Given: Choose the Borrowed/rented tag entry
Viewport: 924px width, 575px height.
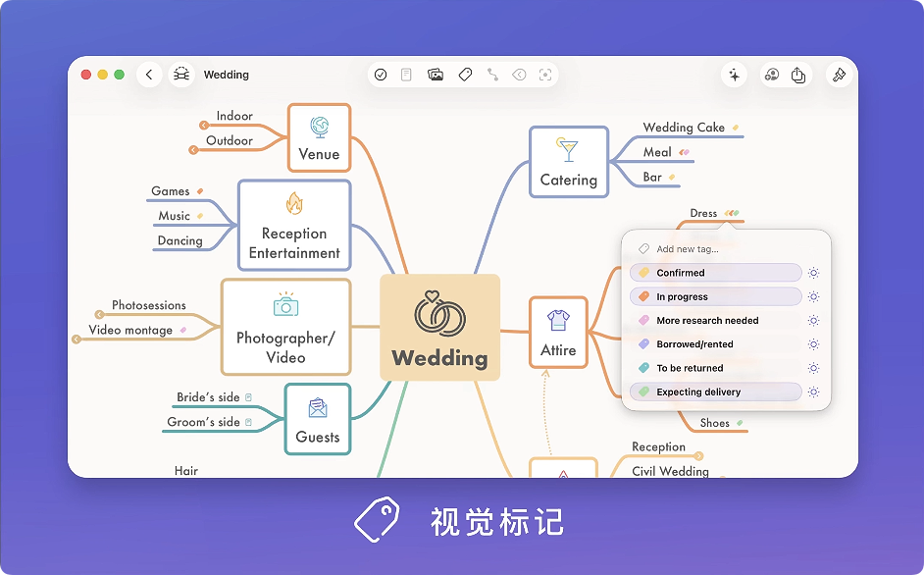Looking at the screenshot, I should pos(715,344).
